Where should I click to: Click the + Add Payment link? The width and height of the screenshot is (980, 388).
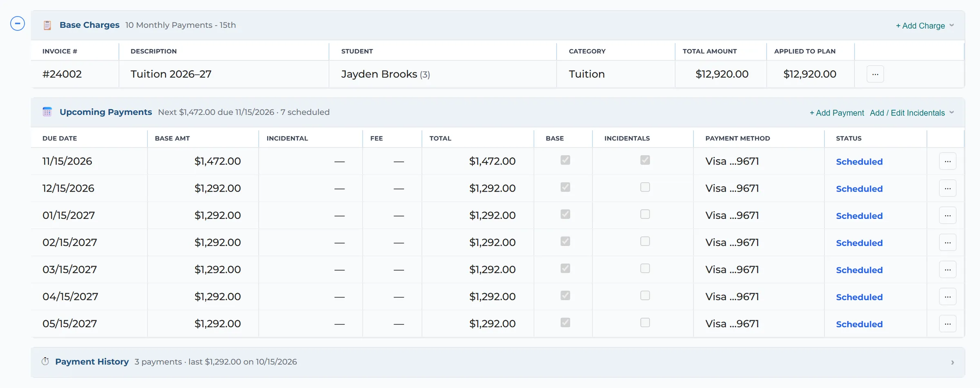coord(837,113)
